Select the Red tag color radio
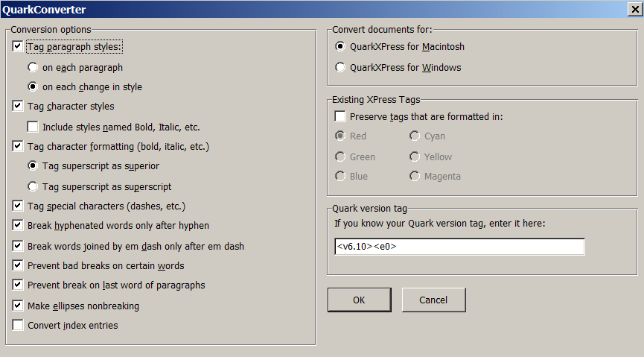 tap(340, 136)
